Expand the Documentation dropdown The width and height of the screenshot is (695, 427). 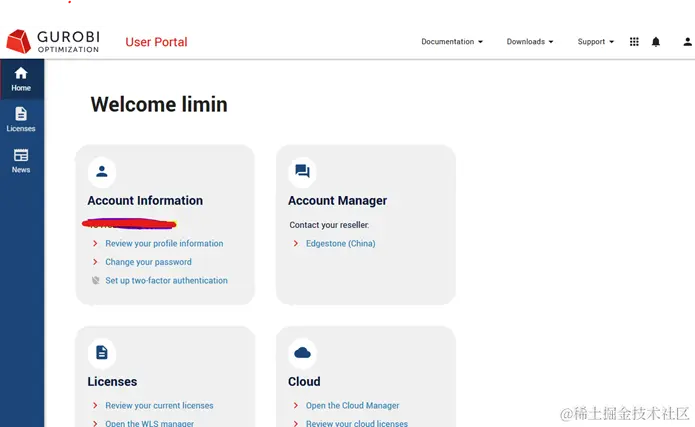tap(452, 42)
